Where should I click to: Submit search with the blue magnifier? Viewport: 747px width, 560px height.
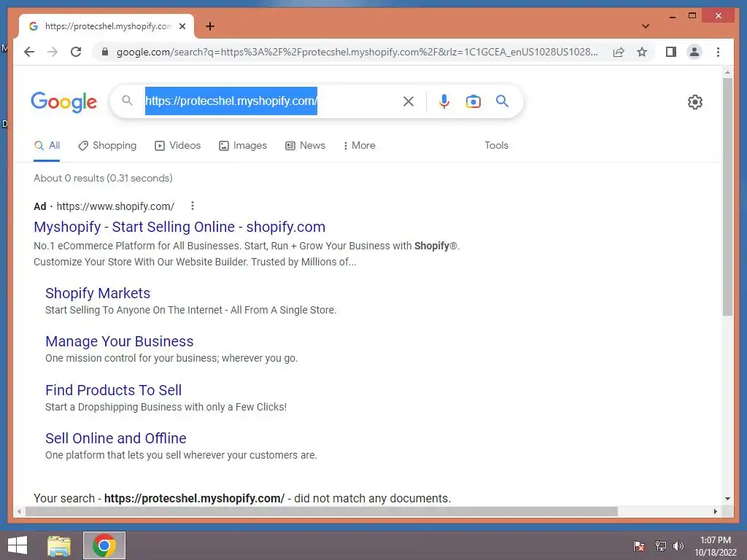[x=502, y=101]
